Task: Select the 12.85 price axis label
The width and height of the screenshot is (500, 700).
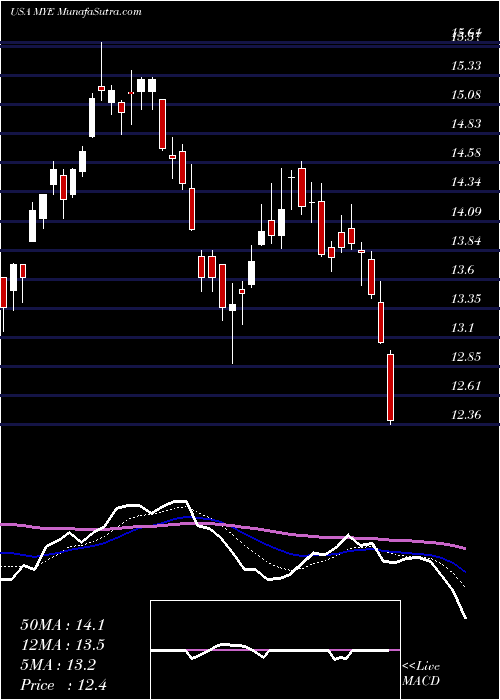Action: point(466,357)
